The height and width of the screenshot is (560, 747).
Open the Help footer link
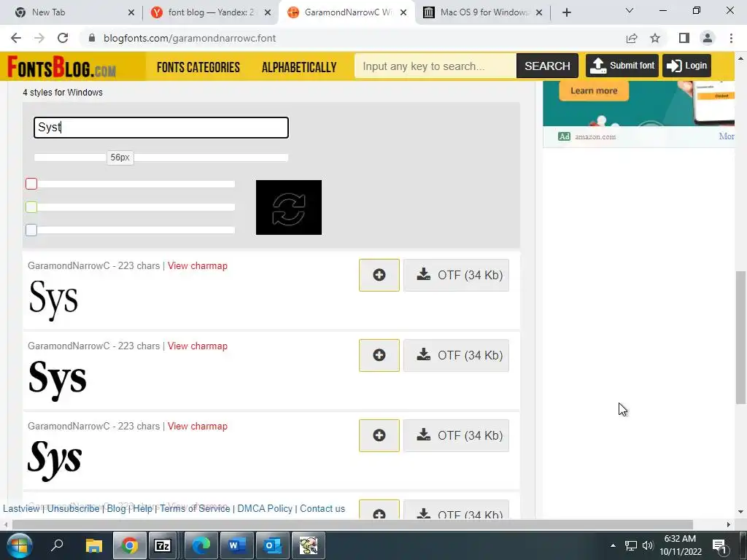pyautogui.click(x=142, y=508)
